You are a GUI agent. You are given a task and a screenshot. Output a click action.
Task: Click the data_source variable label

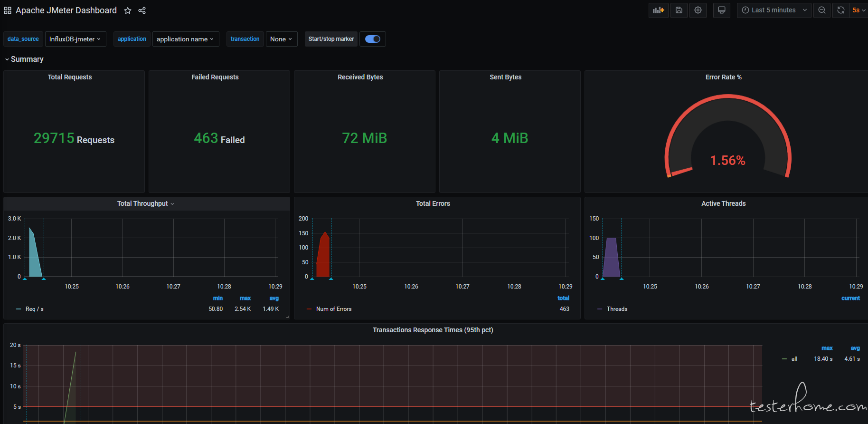[23, 39]
